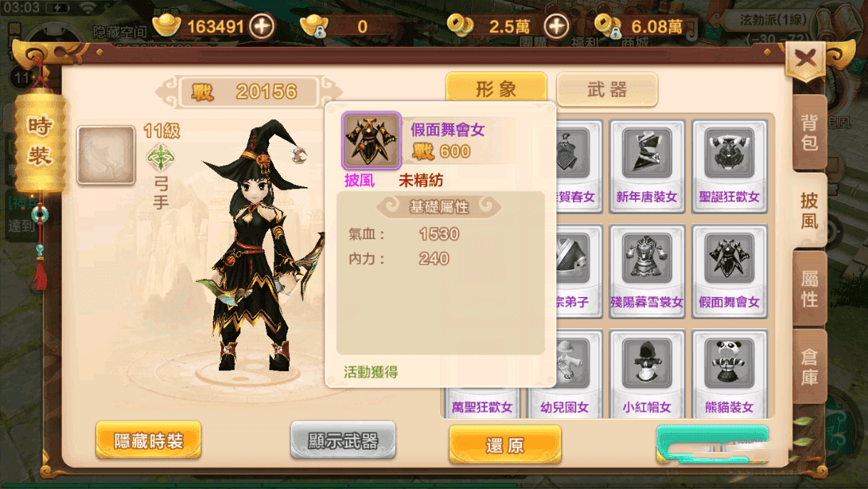Switch to the 形象 tab

pyautogui.click(x=496, y=89)
